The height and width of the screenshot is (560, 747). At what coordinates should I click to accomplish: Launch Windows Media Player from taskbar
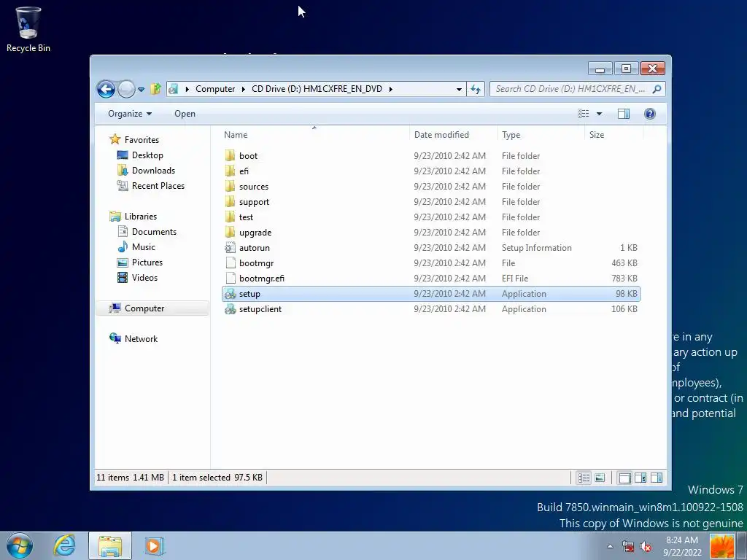tap(154, 545)
